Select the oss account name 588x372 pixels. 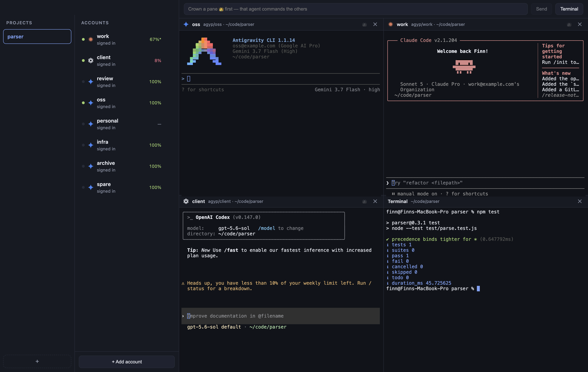[101, 100]
